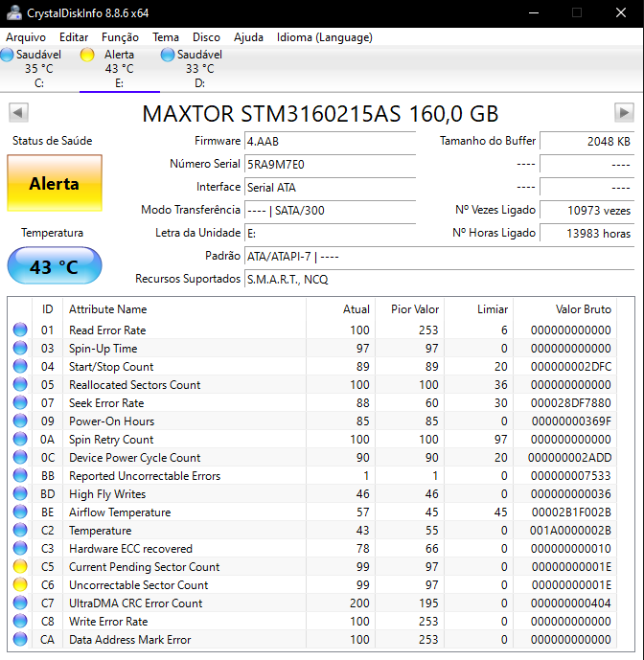Viewport: 644px width, 660px height.
Task: Select the 'Current Pending Sector Count' attribute name
Action: [145, 567]
